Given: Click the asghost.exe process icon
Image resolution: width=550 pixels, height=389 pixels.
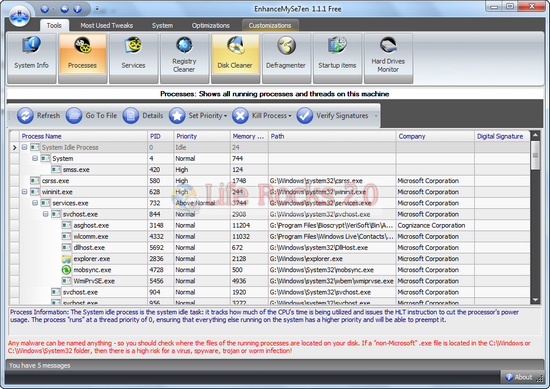Looking at the screenshot, I should [x=66, y=225].
